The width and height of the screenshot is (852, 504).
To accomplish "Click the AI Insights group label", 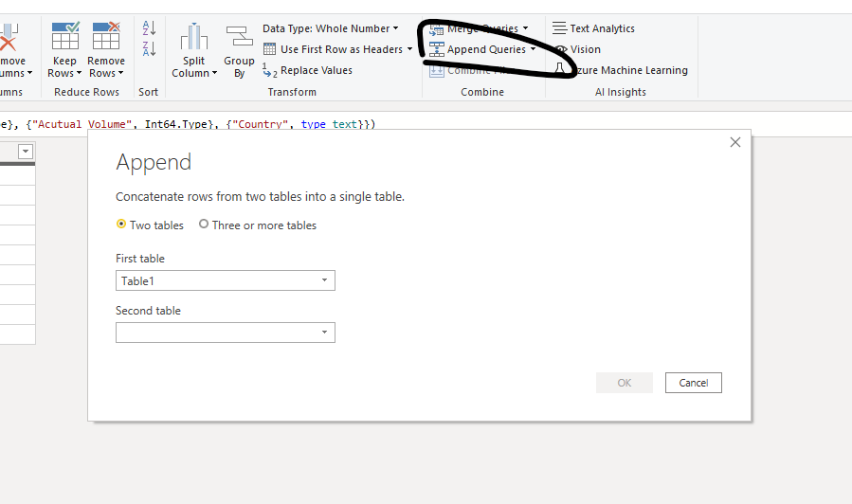I will [x=621, y=92].
